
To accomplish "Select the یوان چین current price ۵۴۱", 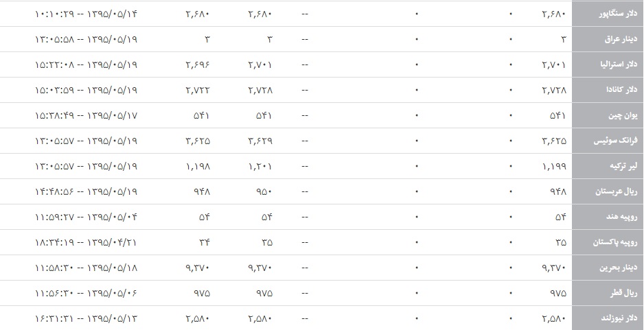I will pyautogui.click(x=557, y=116).
